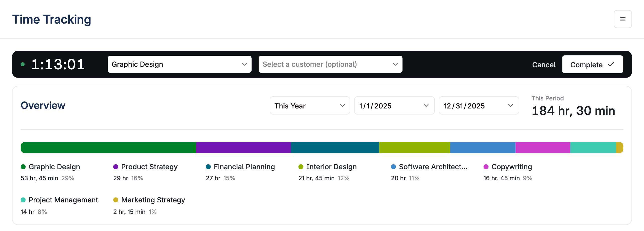Click the Product Strategy purple legend dot
644x231 pixels.
click(116, 167)
